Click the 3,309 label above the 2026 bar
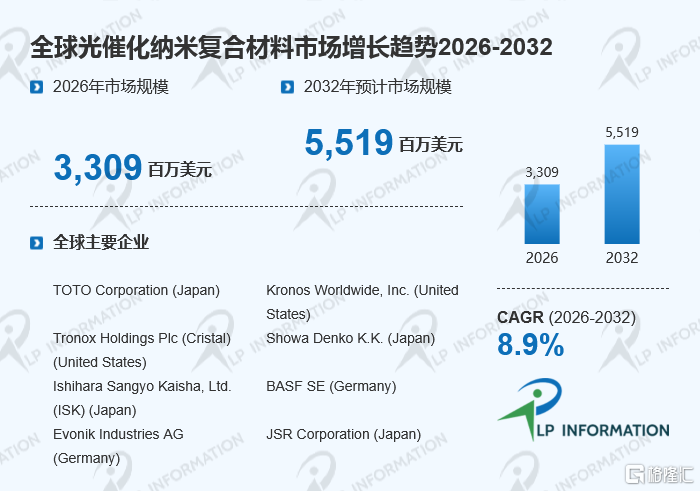Image resolution: width=700 pixels, height=491 pixels. [542, 172]
